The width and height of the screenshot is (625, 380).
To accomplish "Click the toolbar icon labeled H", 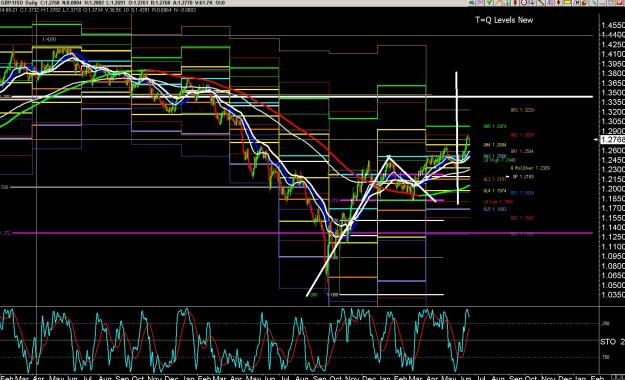I will click(576, 2).
